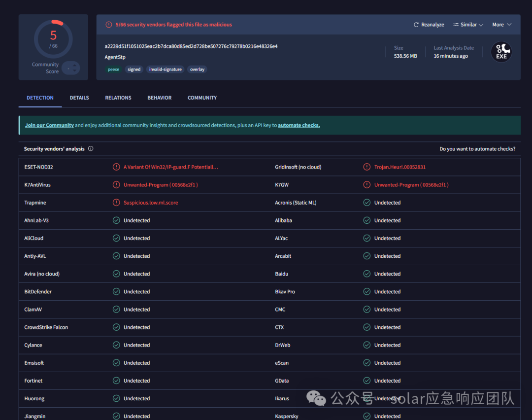Select the file hash a2239d51f... text
532x420 pixels.
(x=191, y=46)
